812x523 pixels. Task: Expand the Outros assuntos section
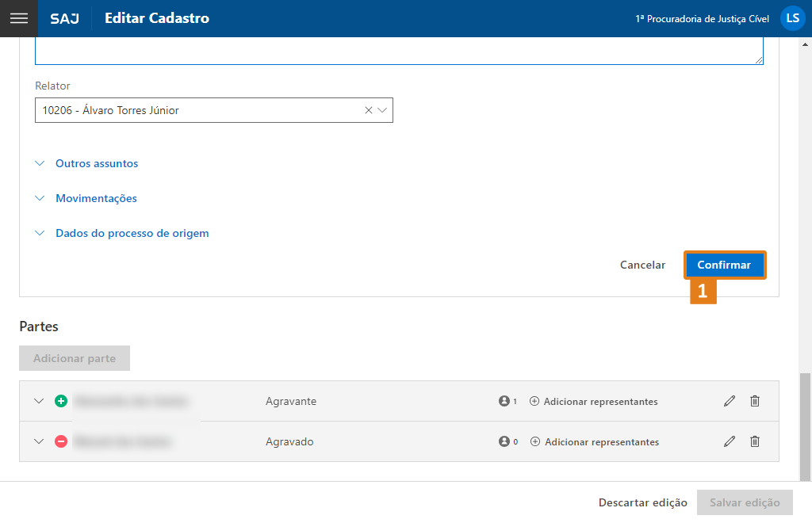(x=96, y=163)
